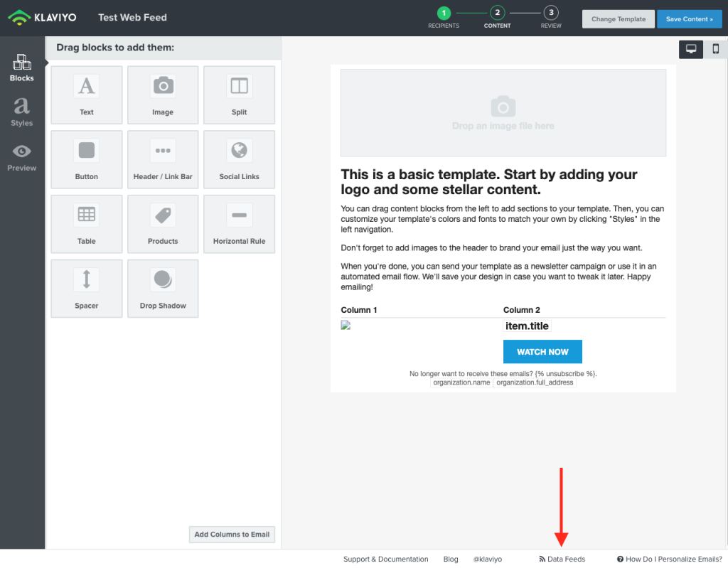Open the Blocks sidebar panel

click(22, 68)
